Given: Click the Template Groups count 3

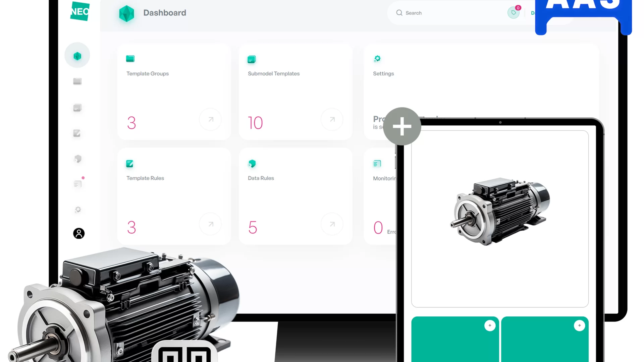Looking at the screenshot, I should [131, 123].
